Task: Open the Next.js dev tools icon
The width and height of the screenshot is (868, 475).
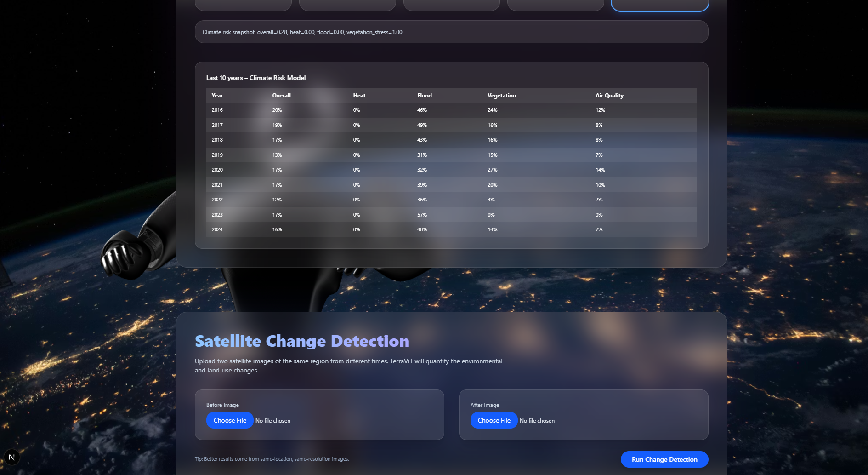Action: (x=11, y=457)
